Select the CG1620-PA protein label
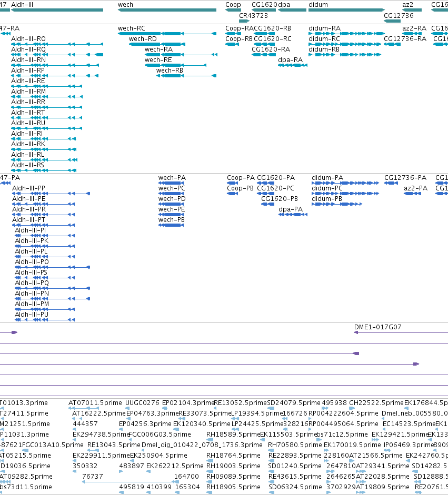 276,178
